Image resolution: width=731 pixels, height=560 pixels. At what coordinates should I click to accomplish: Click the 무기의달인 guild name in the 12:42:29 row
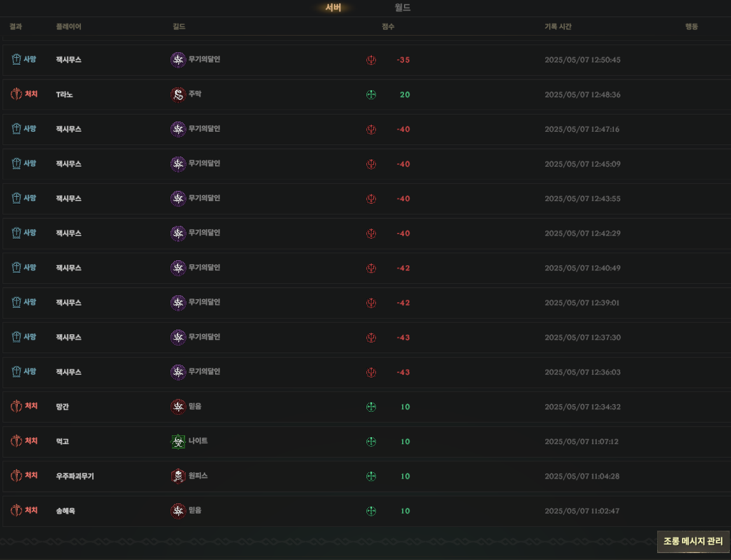point(204,233)
